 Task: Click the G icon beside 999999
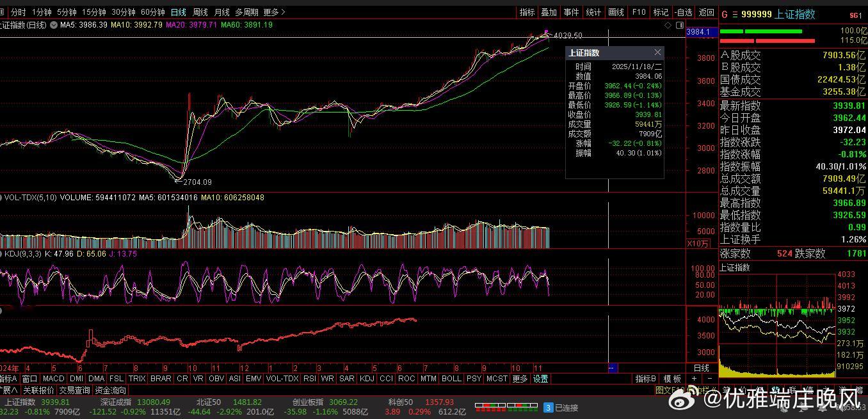click(725, 14)
